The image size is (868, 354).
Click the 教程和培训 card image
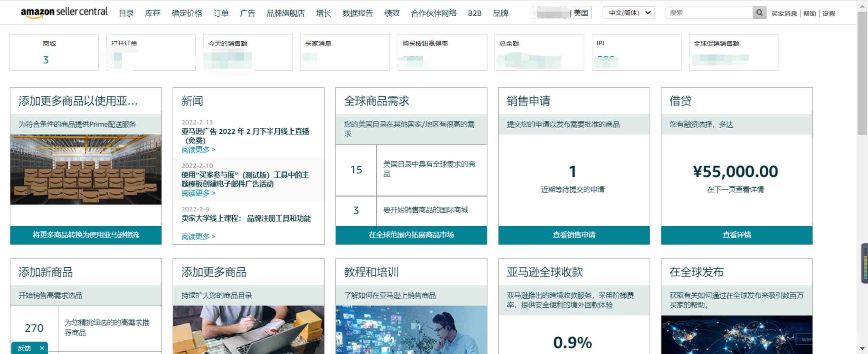click(x=411, y=330)
